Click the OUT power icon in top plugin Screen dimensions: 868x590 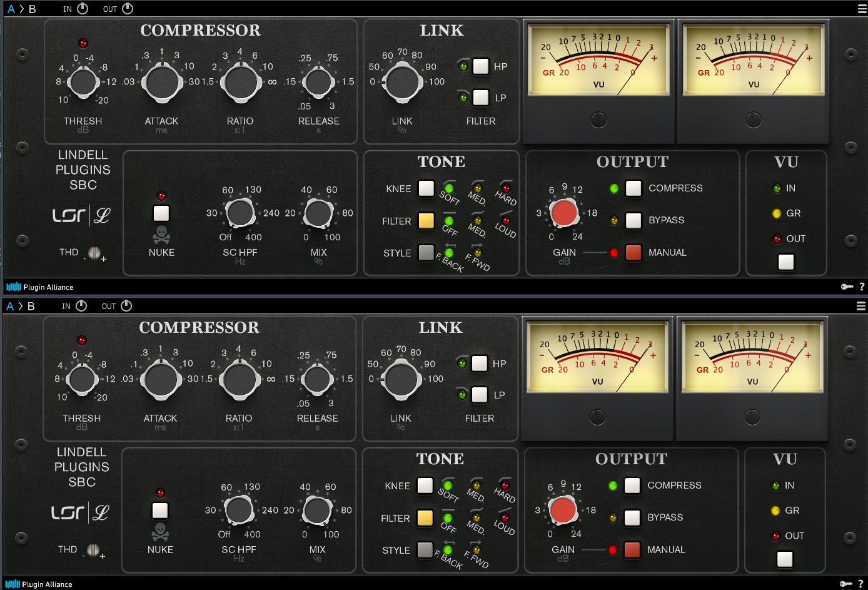(x=128, y=9)
